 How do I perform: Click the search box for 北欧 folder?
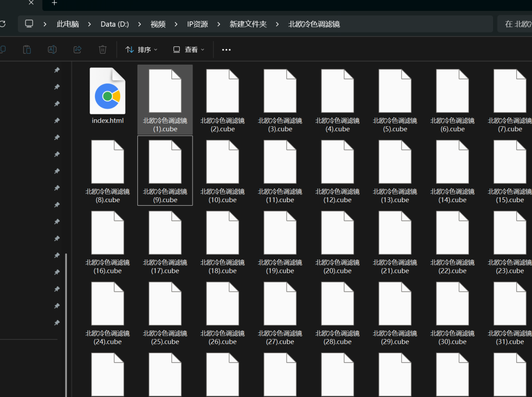click(x=516, y=24)
